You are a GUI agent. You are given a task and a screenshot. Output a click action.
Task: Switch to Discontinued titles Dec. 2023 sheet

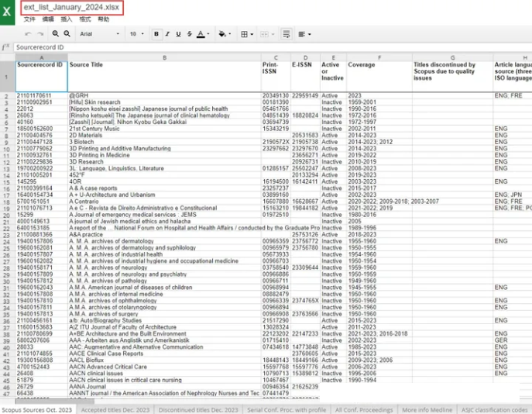[x=198, y=410]
